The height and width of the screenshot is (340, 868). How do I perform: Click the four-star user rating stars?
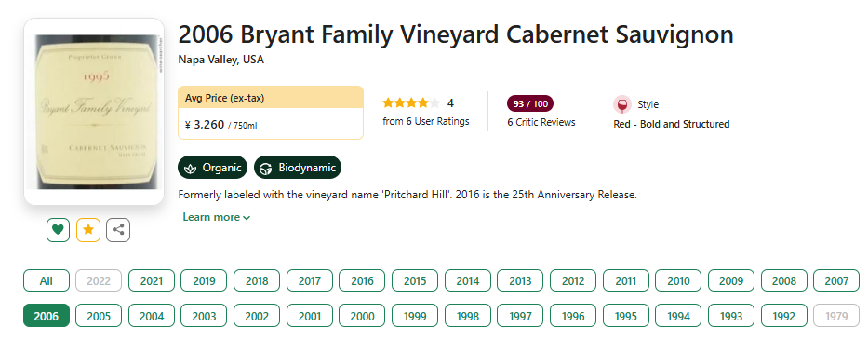411,103
